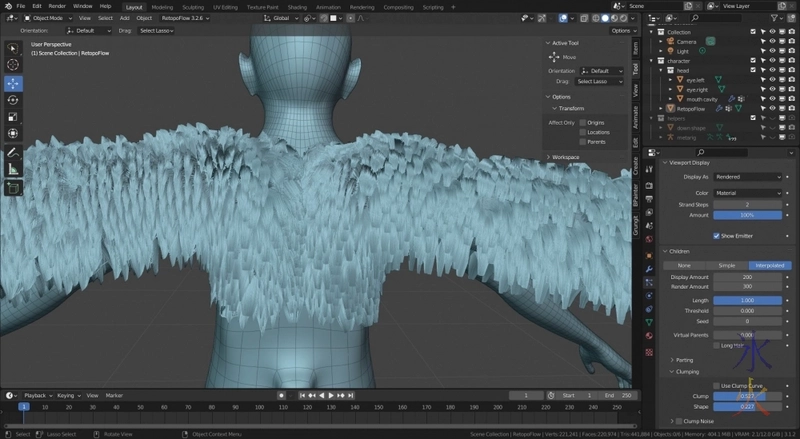Open the Output properties tab icon

click(x=649, y=199)
